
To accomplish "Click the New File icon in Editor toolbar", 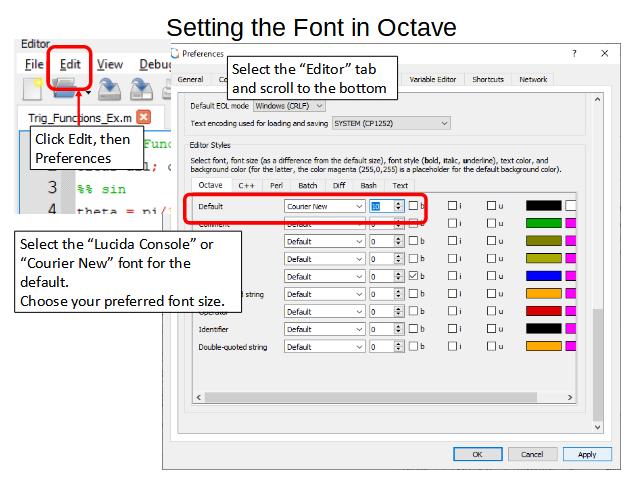I will (32, 91).
